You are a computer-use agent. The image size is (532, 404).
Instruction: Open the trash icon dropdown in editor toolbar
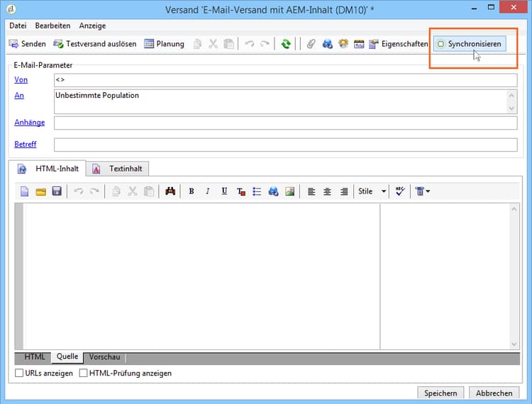point(423,191)
